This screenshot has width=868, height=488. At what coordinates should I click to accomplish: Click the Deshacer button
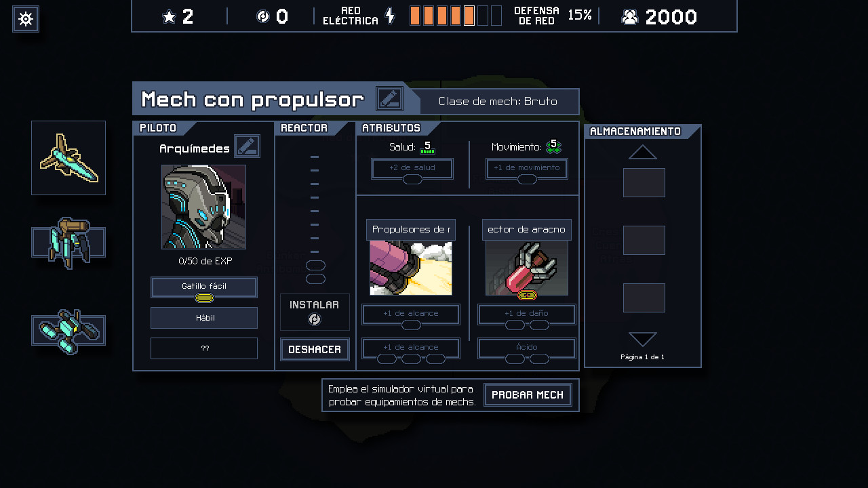pyautogui.click(x=315, y=350)
